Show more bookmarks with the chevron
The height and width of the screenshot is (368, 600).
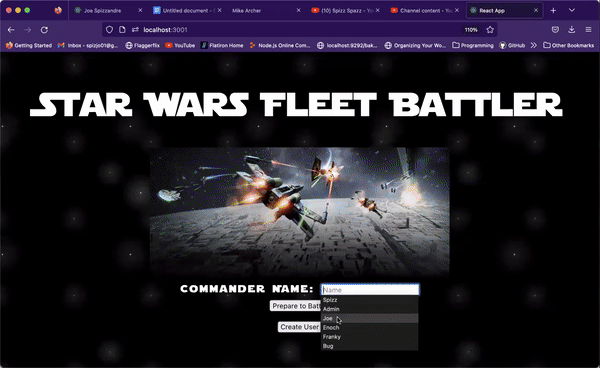(x=533, y=46)
